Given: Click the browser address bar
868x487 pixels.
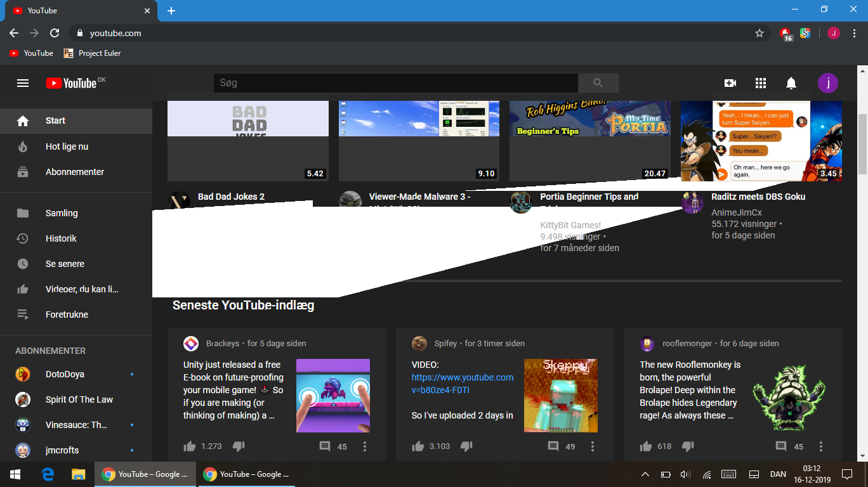Looking at the screenshot, I should tap(419, 33).
